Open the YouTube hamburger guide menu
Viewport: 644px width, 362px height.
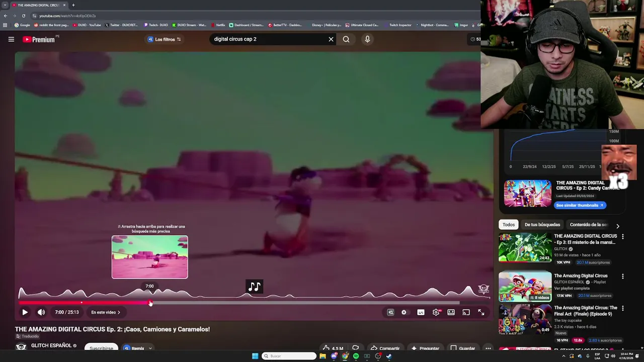pyautogui.click(x=11, y=39)
